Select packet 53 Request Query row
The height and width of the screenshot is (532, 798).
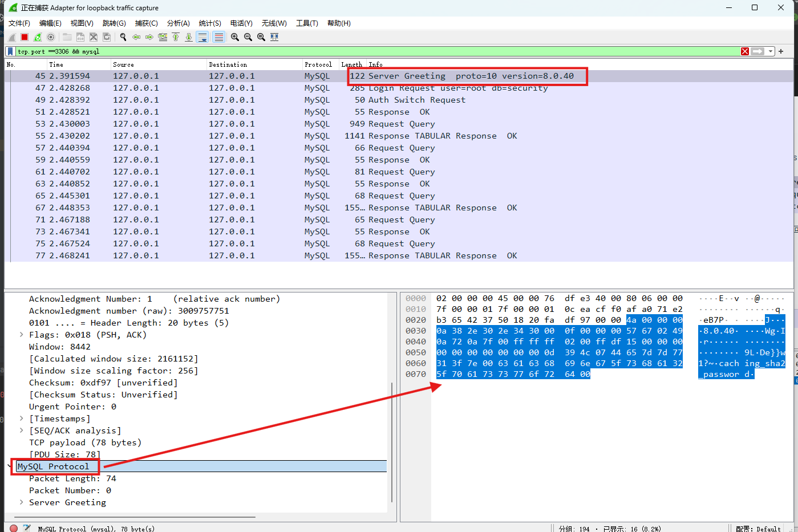pyautogui.click(x=399, y=124)
